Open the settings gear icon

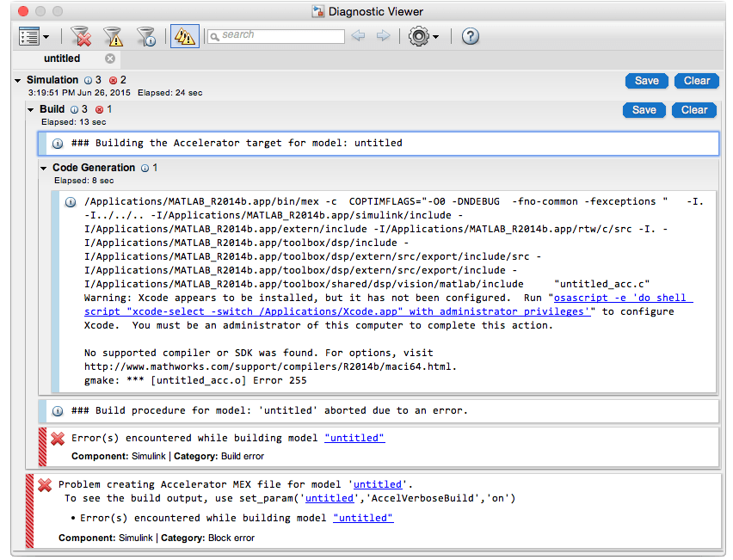tap(418, 36)
